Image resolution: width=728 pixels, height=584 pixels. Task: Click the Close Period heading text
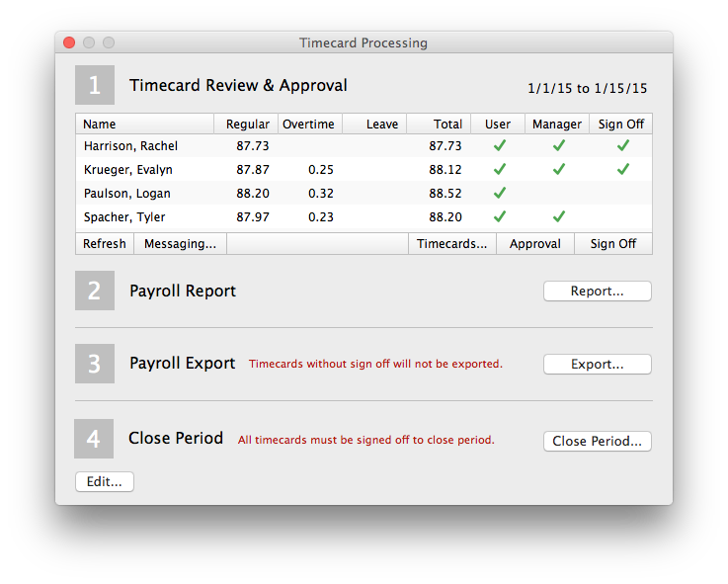(176, 438)
